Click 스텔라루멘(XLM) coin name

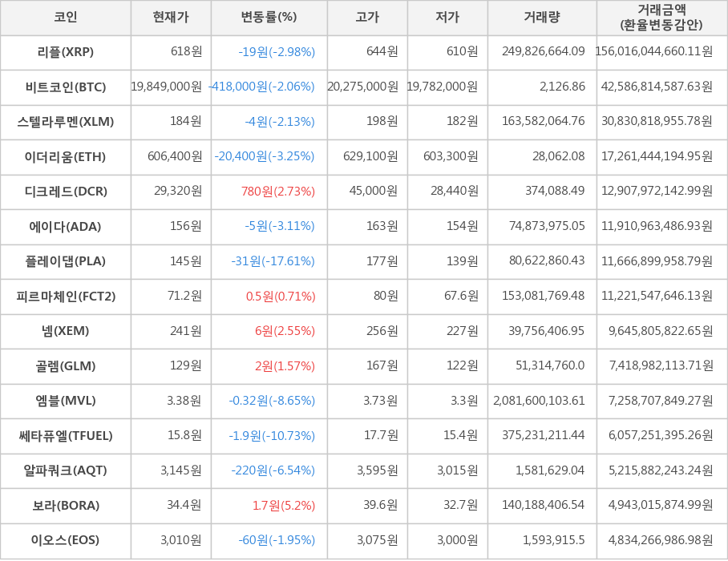[x=66, y=122]
